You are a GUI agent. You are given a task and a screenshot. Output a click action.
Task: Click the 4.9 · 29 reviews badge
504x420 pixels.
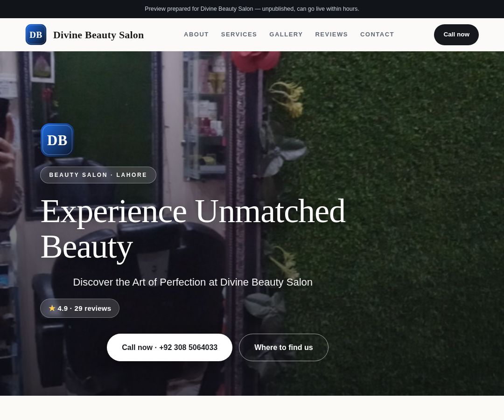(80, 308)
